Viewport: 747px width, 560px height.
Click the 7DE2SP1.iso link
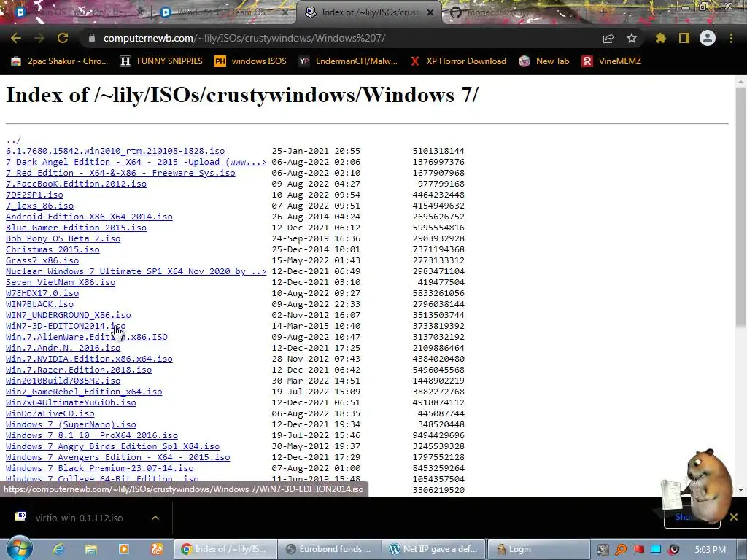click(34, 195)
